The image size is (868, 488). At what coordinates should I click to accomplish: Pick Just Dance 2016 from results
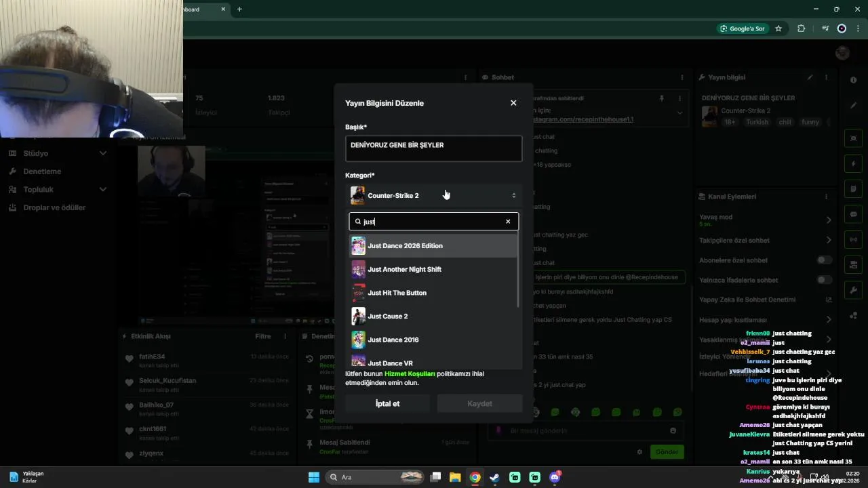433,340
